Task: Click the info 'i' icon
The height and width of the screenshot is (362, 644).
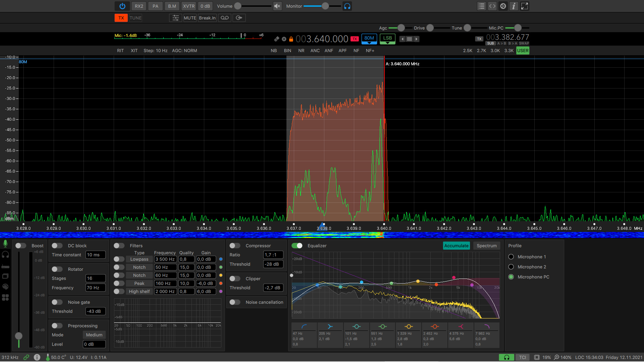Action: [x=514, y=6]
